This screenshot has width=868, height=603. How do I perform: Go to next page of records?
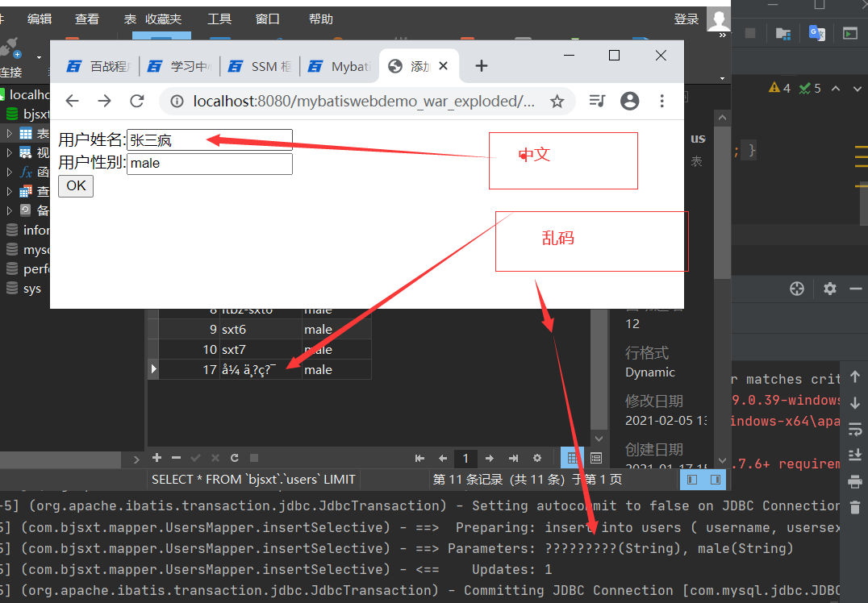490,458
